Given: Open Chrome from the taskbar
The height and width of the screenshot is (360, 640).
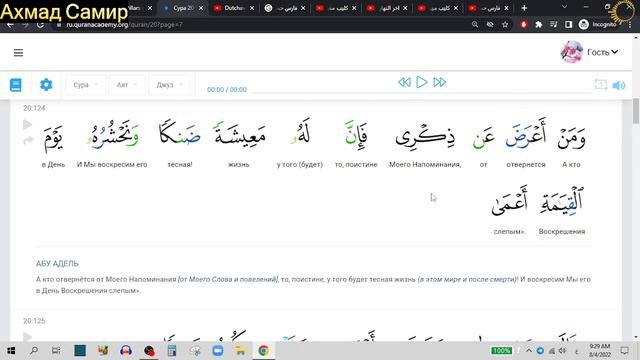Looking at the screenshot, I should coord(264,351).
